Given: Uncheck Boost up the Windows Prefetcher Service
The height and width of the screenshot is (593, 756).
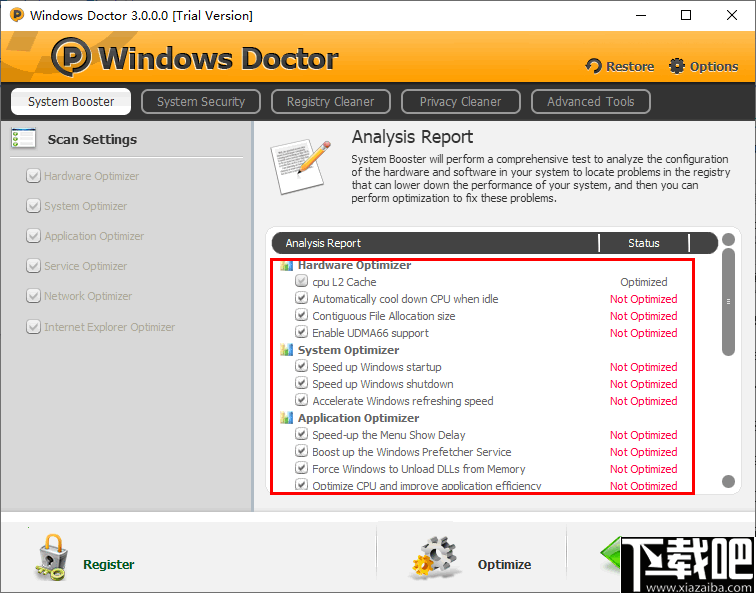Looking at the screenshot, I should pos(301,451).
